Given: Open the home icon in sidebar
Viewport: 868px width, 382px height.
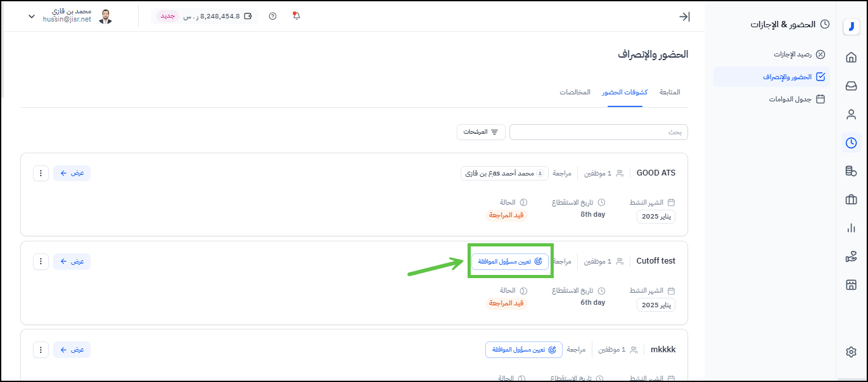Looking at the screenshot, I should coord(851,58).
